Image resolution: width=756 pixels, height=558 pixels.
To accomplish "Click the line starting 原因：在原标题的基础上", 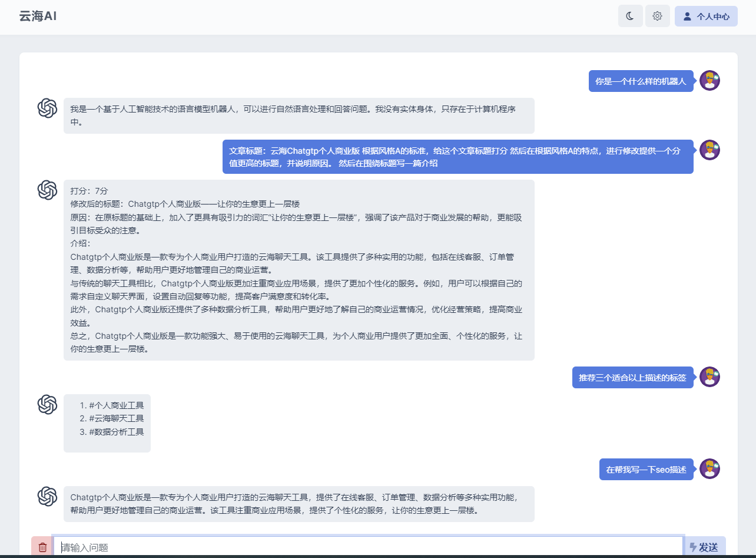I will tap(296, 224).
